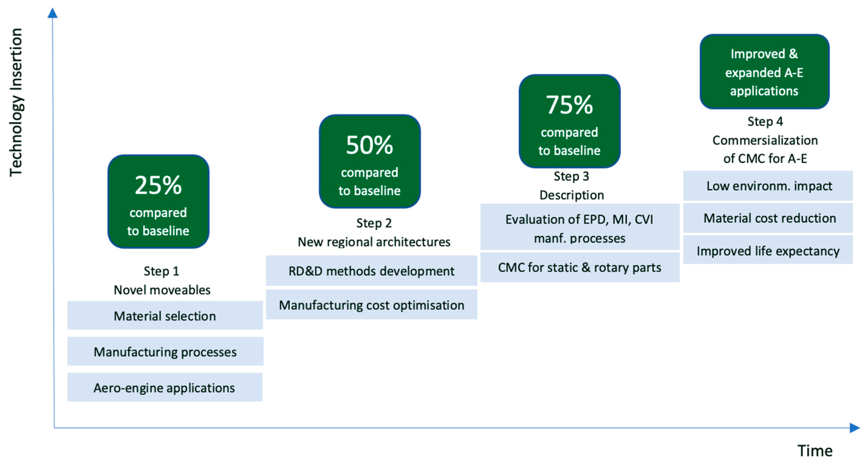The image size is (868, 467).
Task: Click the Step 1 Novel moveables label
Action: [162, 281]
